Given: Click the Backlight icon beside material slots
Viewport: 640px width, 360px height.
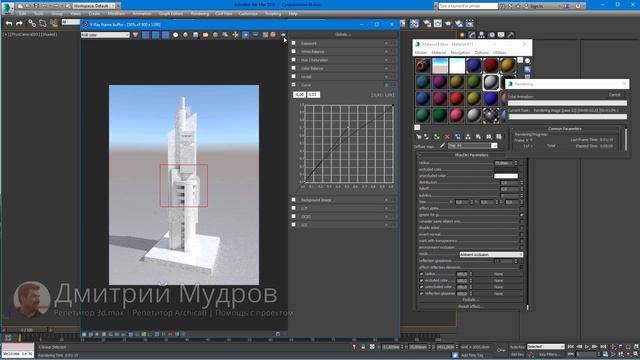Looking at the screenshot, I should point(527,69).
